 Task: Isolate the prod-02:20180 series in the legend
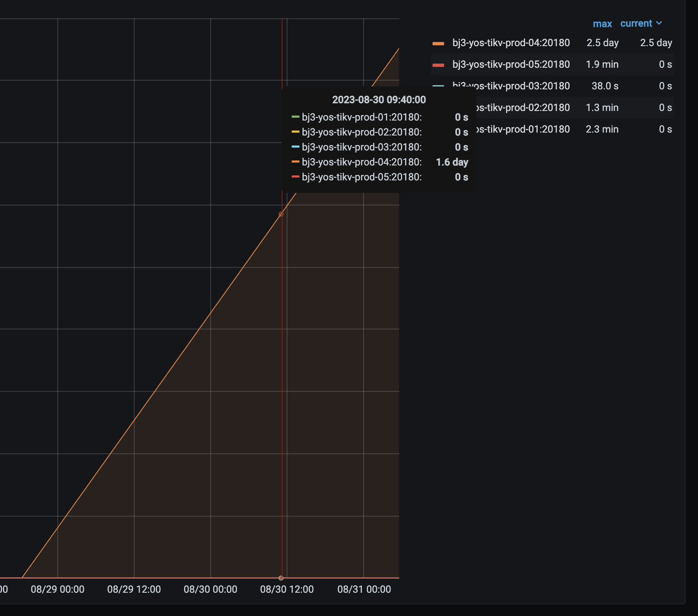tap(523, 108)
